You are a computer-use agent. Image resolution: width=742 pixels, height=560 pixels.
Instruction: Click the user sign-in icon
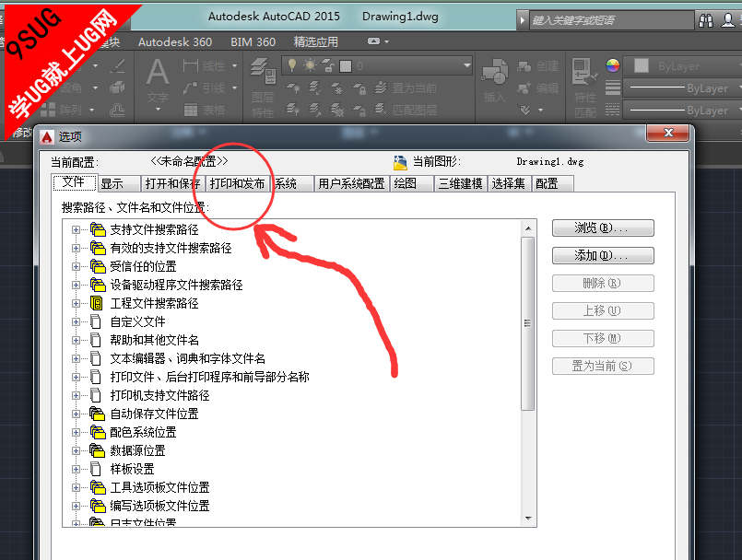[x=728, y=20]
